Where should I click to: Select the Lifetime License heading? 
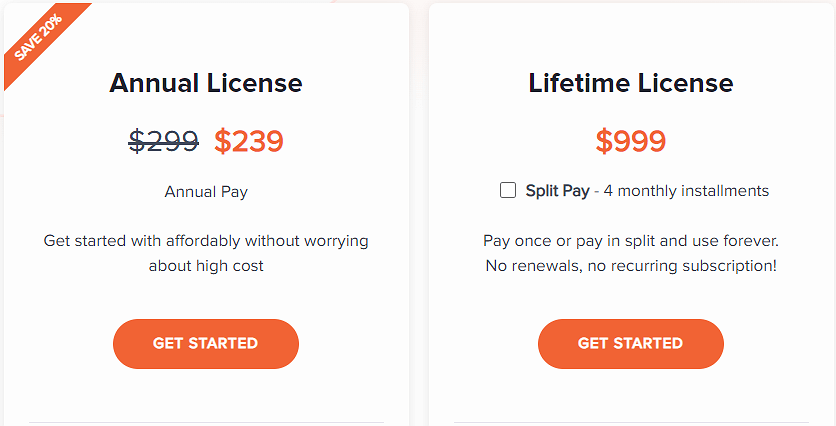coord(631,82)
